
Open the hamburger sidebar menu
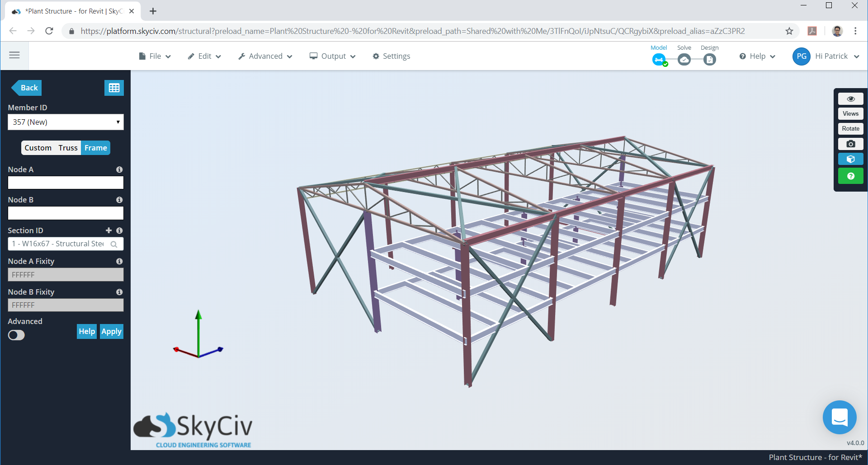click(14, 55)
